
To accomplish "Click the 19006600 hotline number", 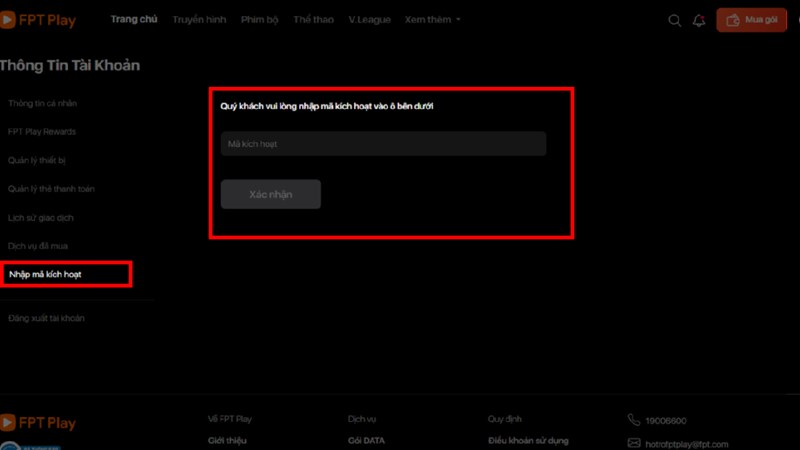I will point(666,420).
